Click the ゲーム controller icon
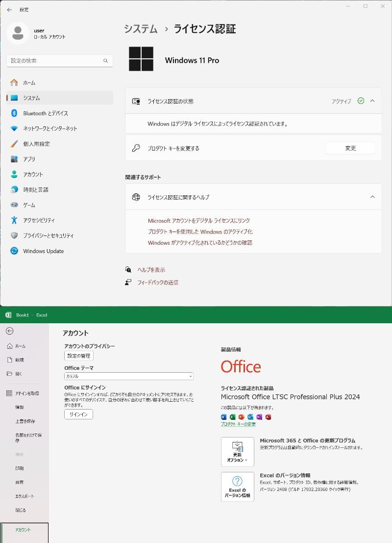Viewport: 392px width, 543px height. pos(14,205)
